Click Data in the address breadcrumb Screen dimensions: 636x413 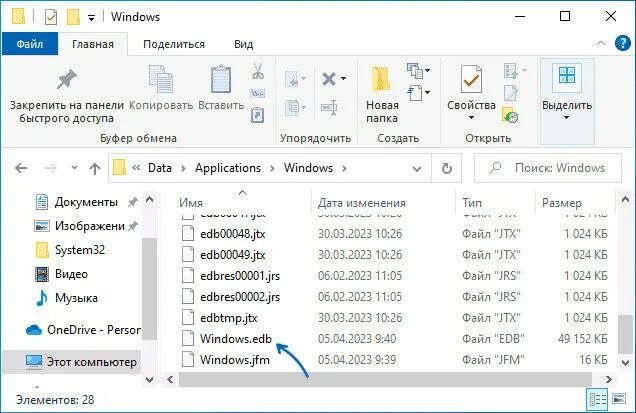click(x=159, y=168)
